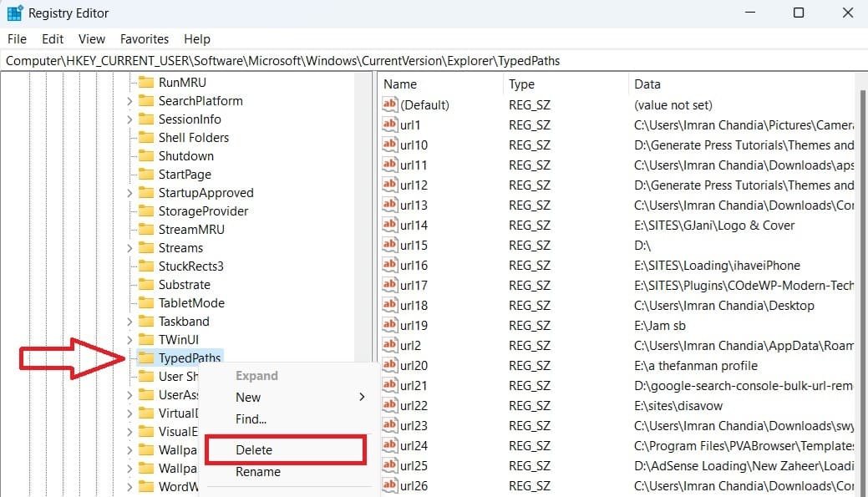Choose Delete from the context menu
Image resolution: width=868 pixels, height=497 pixels.
point(254,449)
